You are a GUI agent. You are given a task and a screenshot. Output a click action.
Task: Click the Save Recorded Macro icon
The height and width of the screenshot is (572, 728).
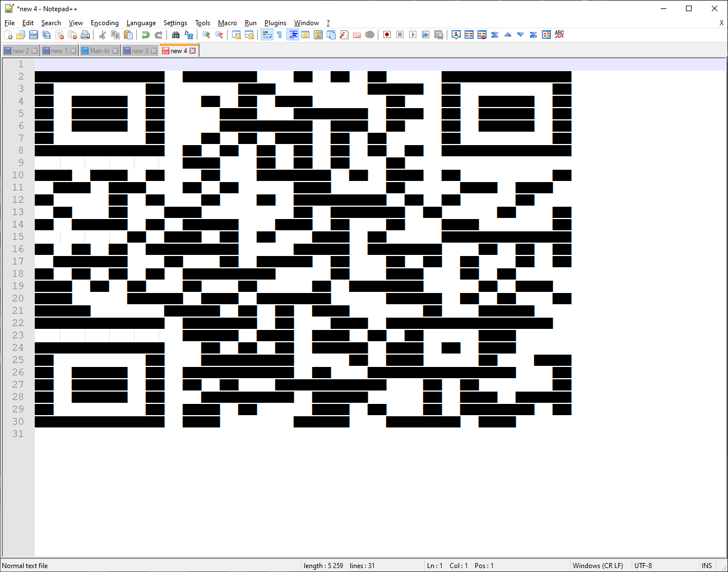(x=439, y=35)
